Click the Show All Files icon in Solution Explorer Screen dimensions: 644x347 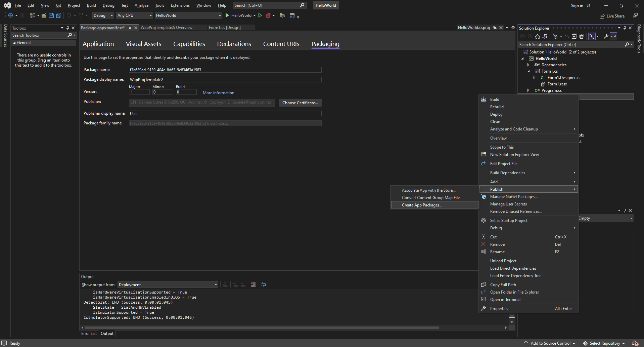point(582,36)
